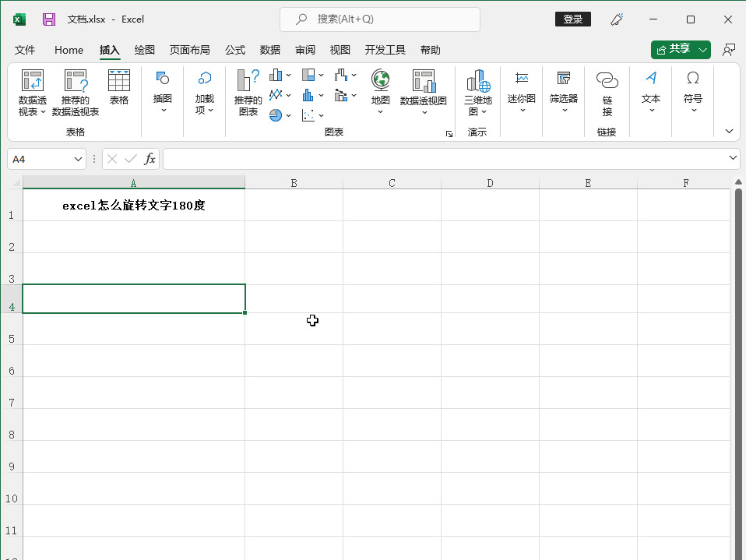Expand scatter chart dropdown arrow
The width and height of the screenshot is (746, 560).
(x=321, y=115)
